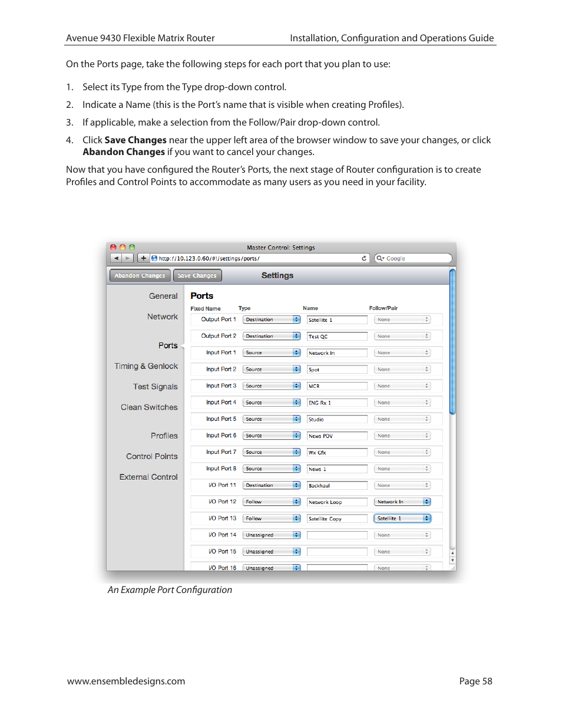
Task: Click the Name field containing MCR
Action: tap(337, 386)
